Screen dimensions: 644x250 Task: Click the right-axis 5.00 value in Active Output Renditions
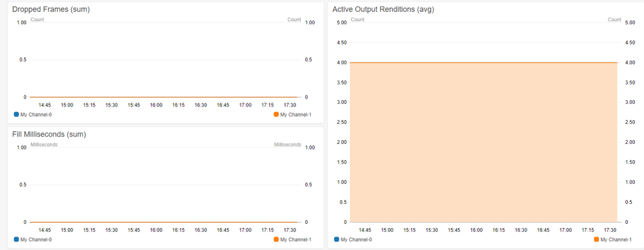point(631,23)
